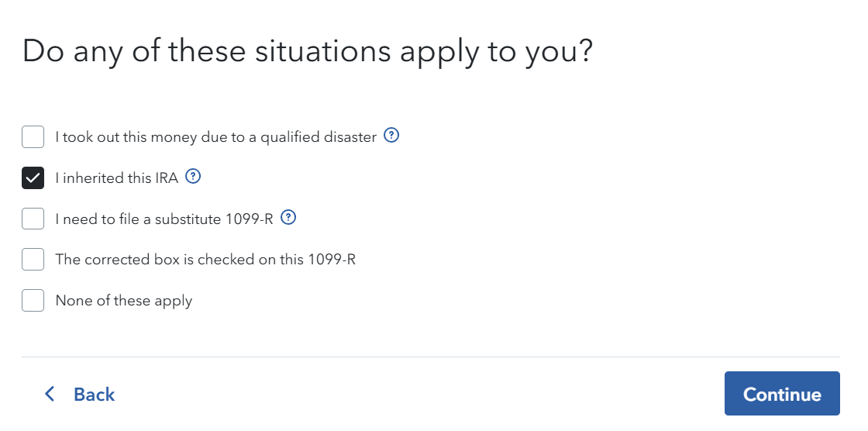
Task: Open help for qualified disaster option
Action: [x=392, y=136]
